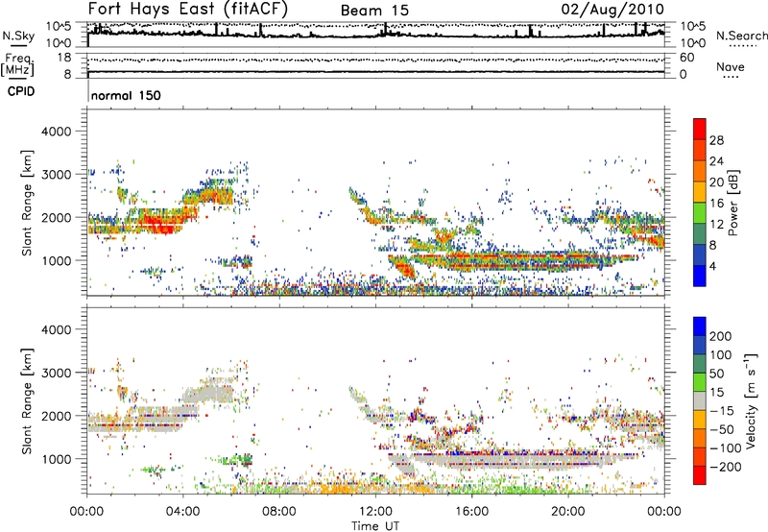This screenshot has height=532, width=768.
Task: Click the '24' value on power scale
Action: [x=716, y=161]
